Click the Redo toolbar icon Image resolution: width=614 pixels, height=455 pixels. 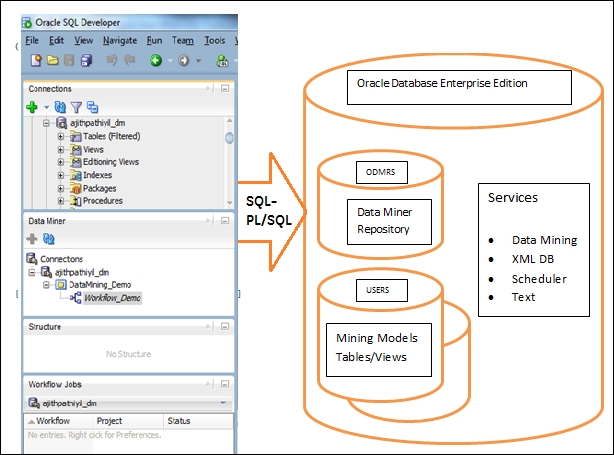point(130,60)
